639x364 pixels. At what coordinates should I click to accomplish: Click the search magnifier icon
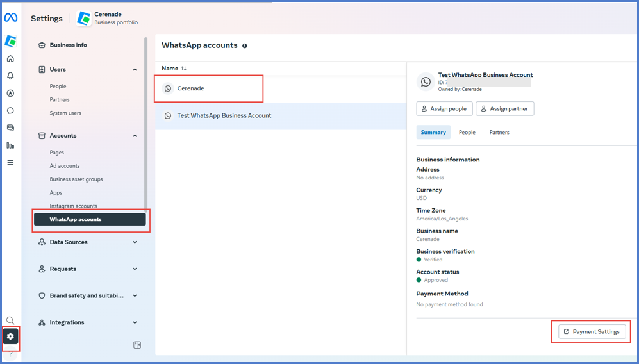coord(10,320)
